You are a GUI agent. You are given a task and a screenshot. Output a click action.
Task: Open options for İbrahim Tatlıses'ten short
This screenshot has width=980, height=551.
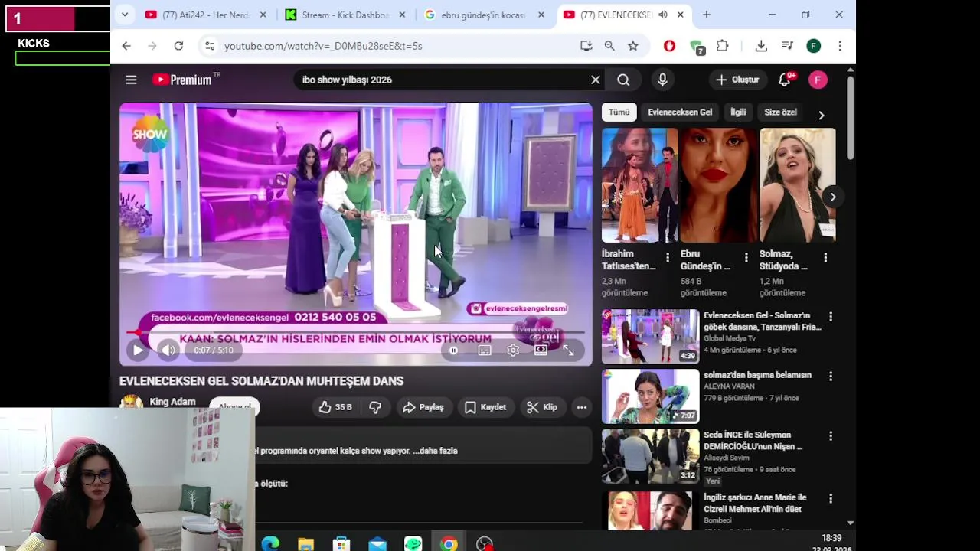click(668, 258)
